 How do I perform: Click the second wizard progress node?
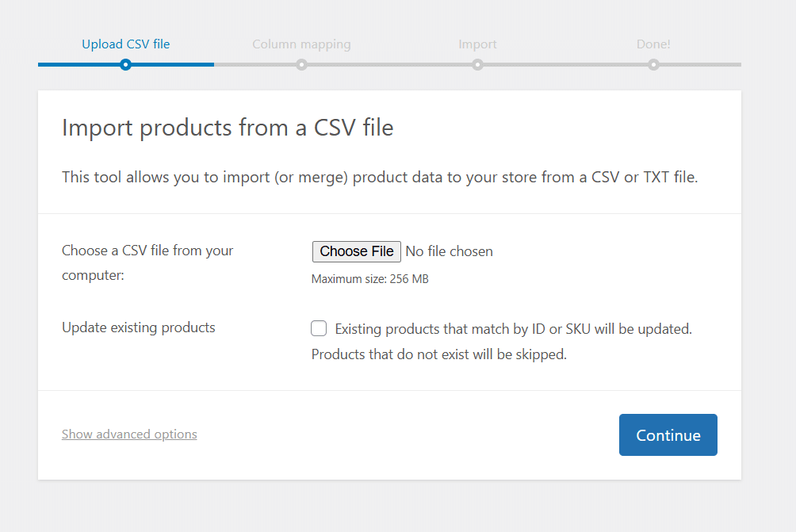point(301,65)
